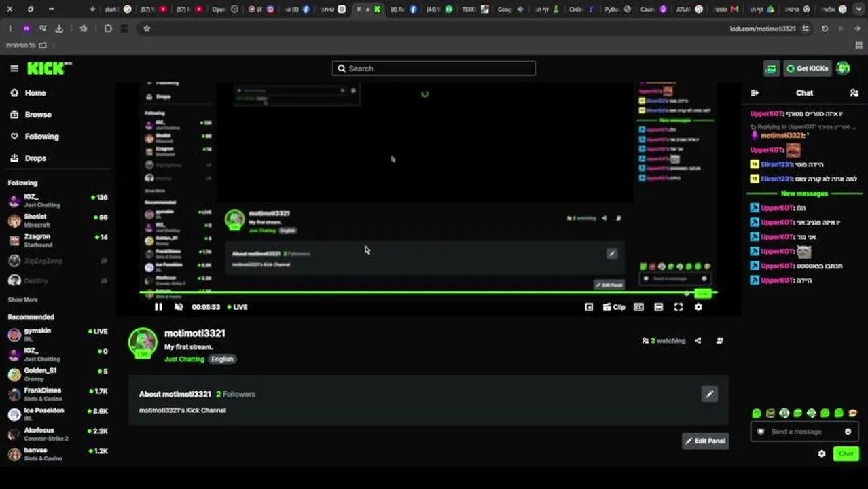Open Just Chatting category link
This screenshot has width=868, height=489.
[184, 359]
